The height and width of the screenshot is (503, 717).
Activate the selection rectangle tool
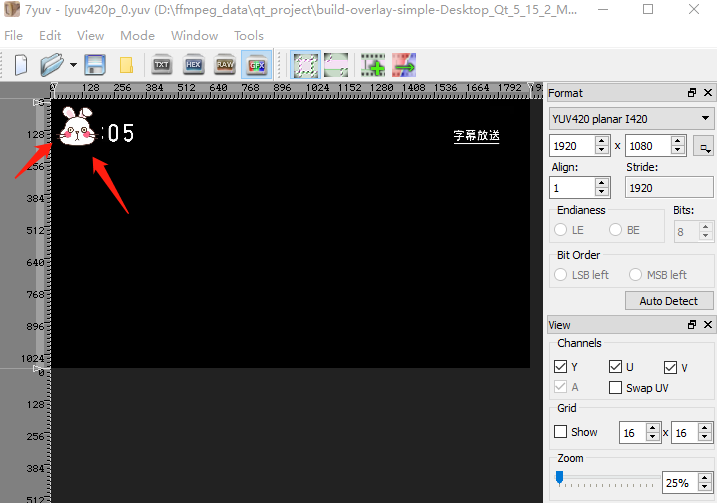[305, 65]
